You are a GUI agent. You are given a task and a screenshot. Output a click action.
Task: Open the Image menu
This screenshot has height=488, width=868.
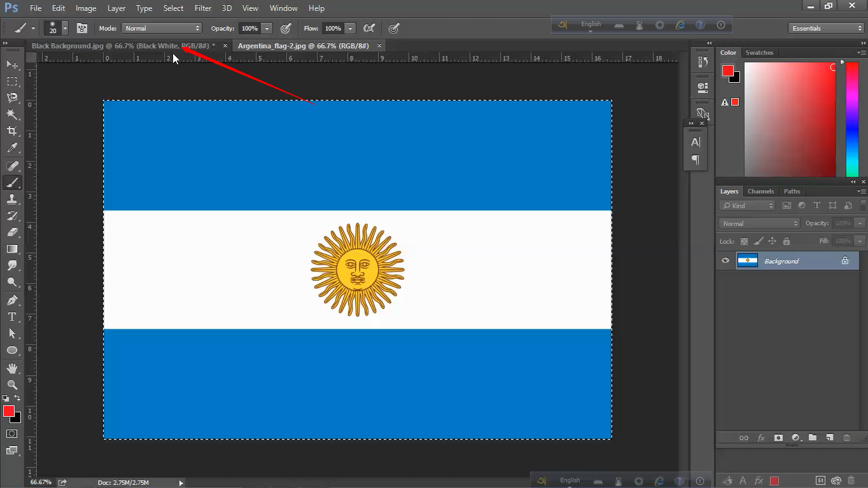[86, 8]
